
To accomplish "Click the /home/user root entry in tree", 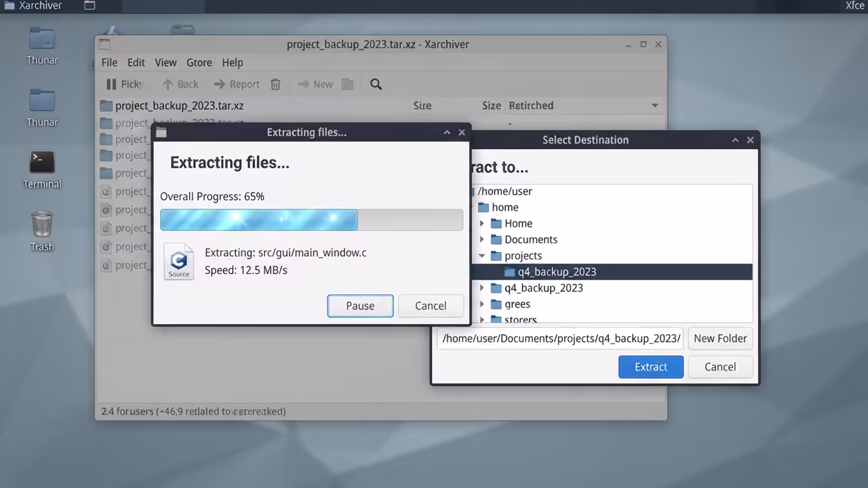I will [505, 191].
